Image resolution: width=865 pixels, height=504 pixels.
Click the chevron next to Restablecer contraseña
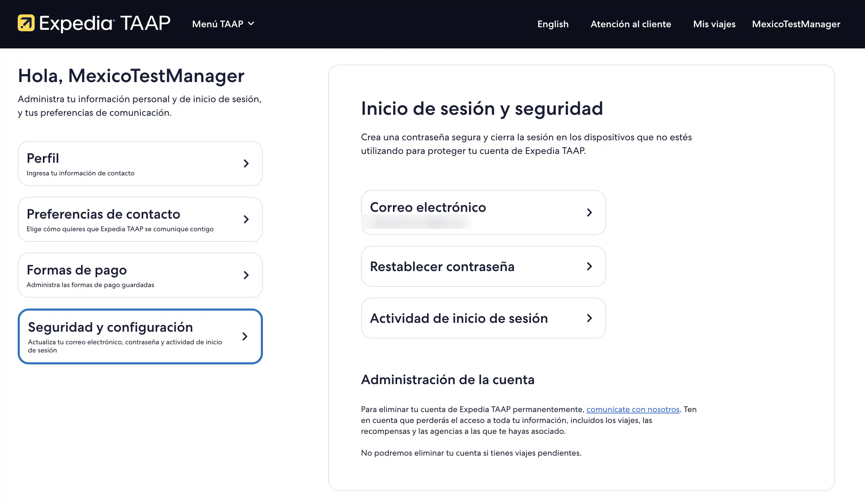coord(589,266)
